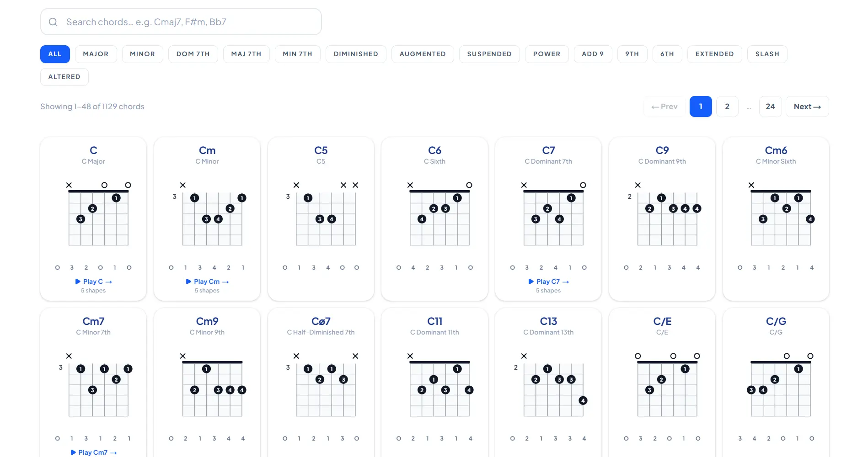Play the Cm7 chord
This screenshot has width=868, height=457.
pos(93,452)
